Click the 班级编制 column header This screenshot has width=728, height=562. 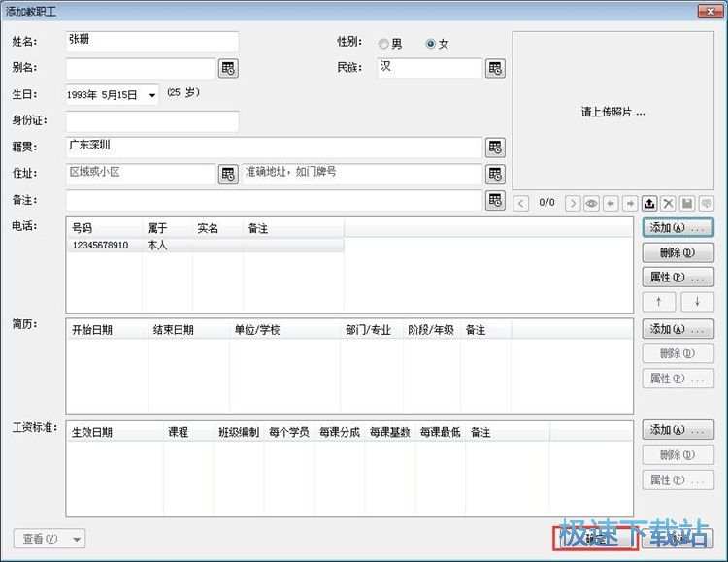(x=239, y=432)
